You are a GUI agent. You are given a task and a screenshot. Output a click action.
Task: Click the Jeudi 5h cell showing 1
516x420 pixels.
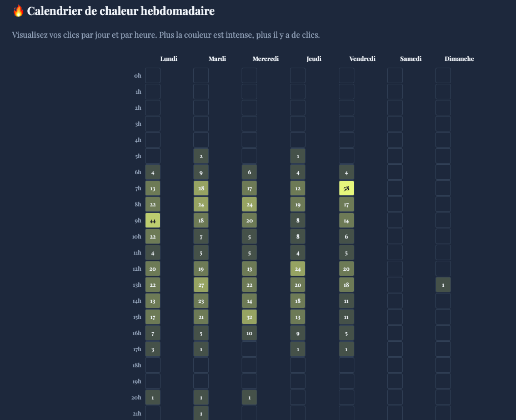coord(298,156)
